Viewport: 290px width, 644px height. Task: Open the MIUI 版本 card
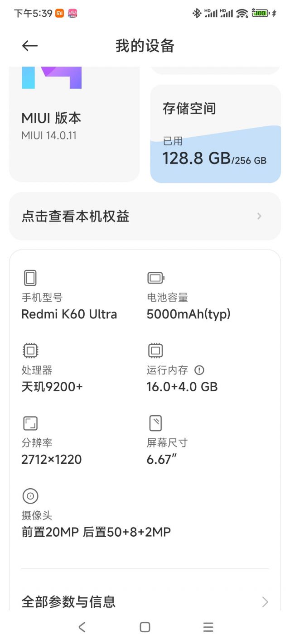click(x=74, y=127)
